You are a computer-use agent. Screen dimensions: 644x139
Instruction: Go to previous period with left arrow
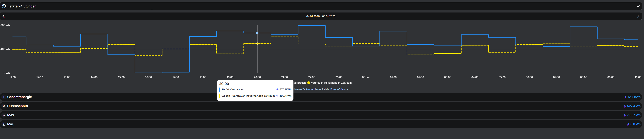click(4, 16)
